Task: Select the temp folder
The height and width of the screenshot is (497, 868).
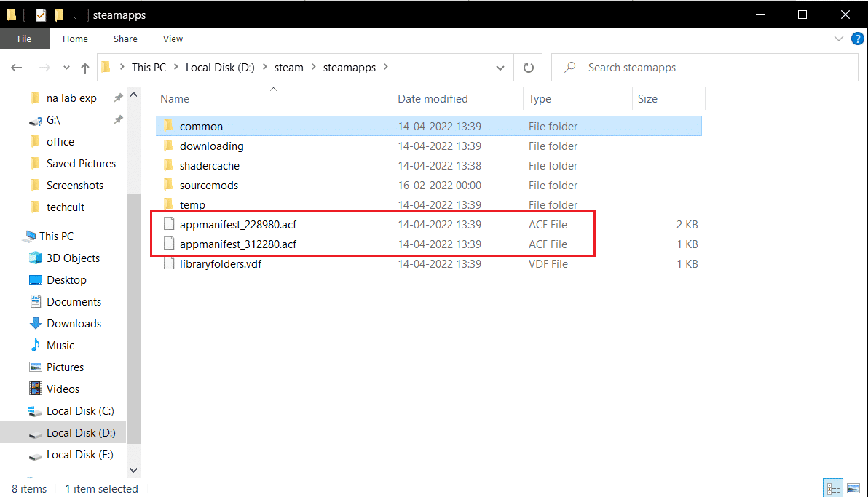Action: pos(428,204)
